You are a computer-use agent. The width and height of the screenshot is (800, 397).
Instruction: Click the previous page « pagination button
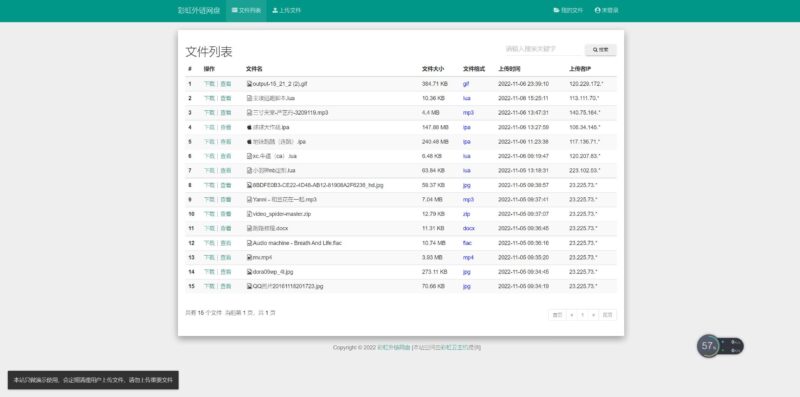[571, 315]
